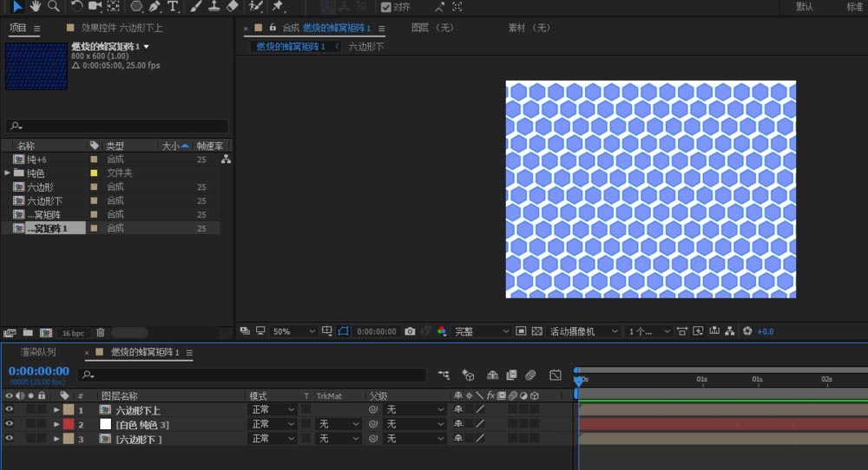
Task: Switch to the 渲染队列 tab
Action: click(38, 352)
